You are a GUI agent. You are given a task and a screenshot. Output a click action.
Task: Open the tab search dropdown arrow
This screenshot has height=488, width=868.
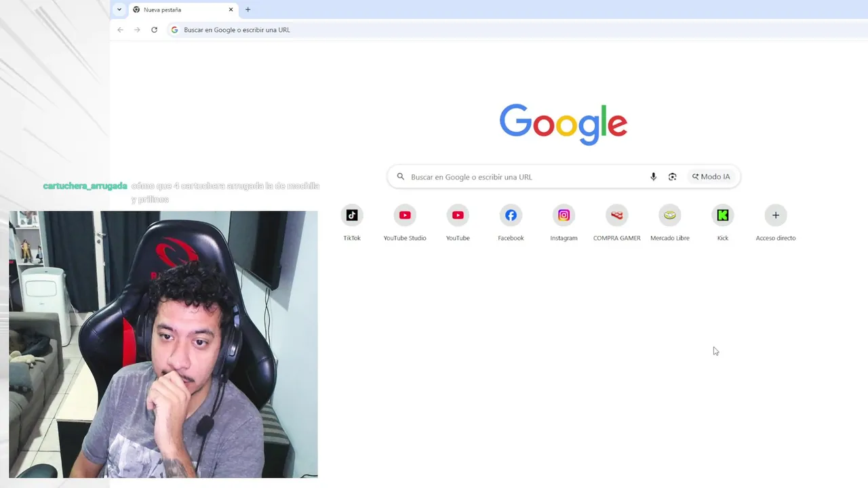(x=119, y=9)
